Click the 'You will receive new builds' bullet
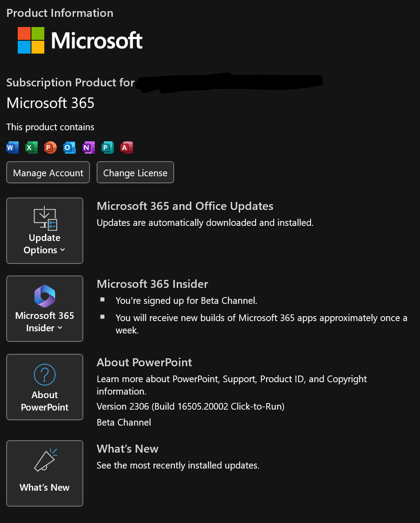420x523 pixels. (261, 324)
